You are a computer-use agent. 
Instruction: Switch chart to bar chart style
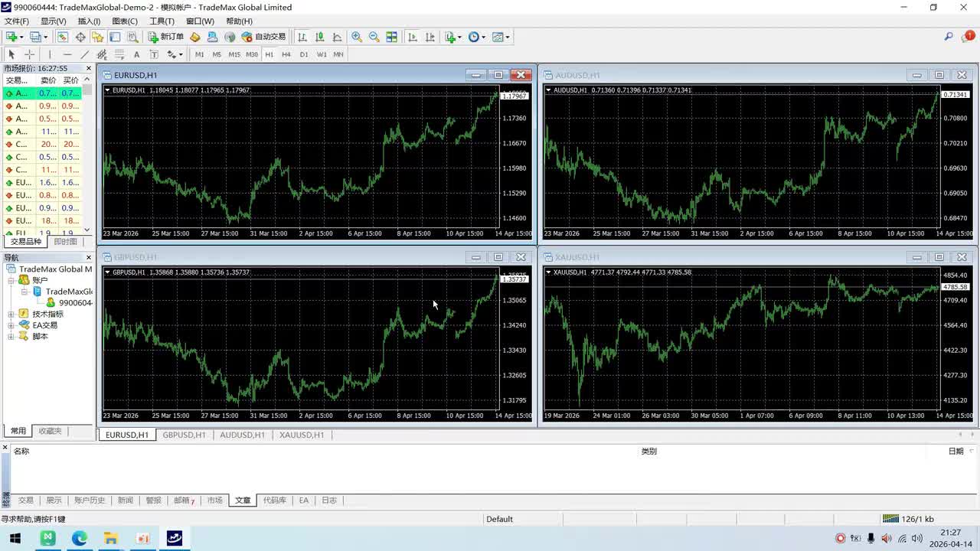[302, 37]
